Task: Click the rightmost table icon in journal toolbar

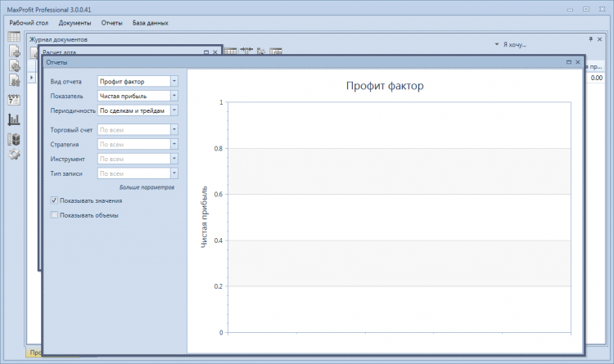Action: coord(276,51)
